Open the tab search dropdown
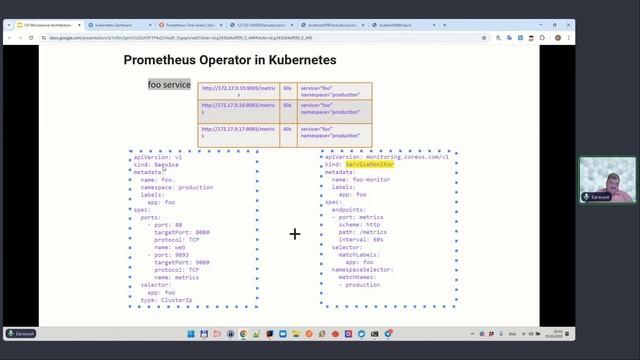This screenshot has height=360, width=640. tap(9, 25)
